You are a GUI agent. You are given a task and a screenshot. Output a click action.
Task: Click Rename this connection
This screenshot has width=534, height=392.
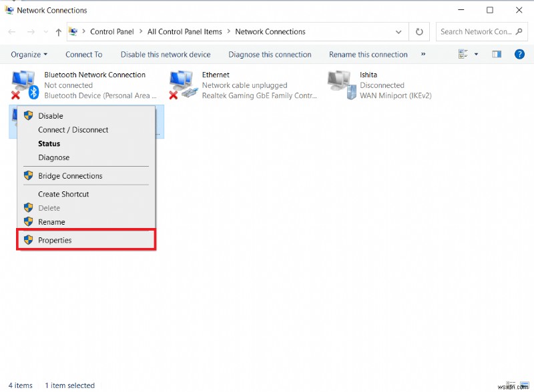[368, 55]
